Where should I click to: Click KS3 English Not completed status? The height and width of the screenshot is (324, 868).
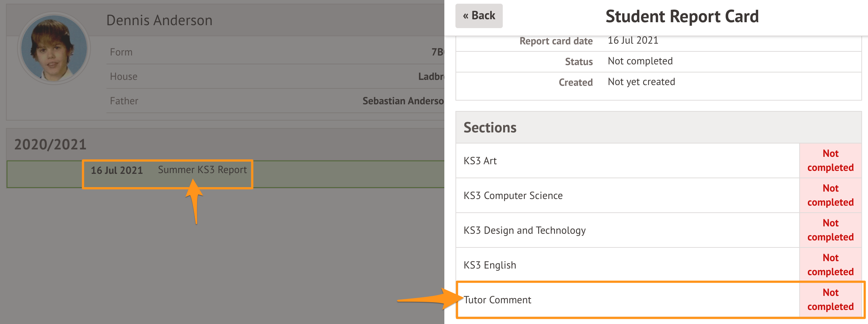[830, 265]
